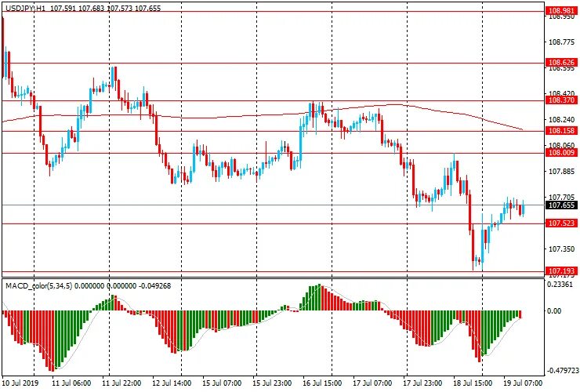The width and height of the screenshot is (580, 392).
Task: Click the 17 Jul 07:00 time label
Action: (372, 383)
